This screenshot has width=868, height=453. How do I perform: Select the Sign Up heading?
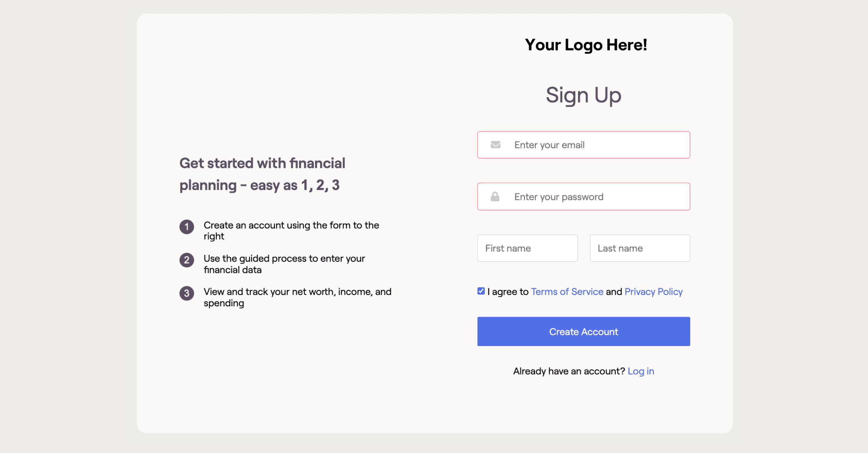583,94
